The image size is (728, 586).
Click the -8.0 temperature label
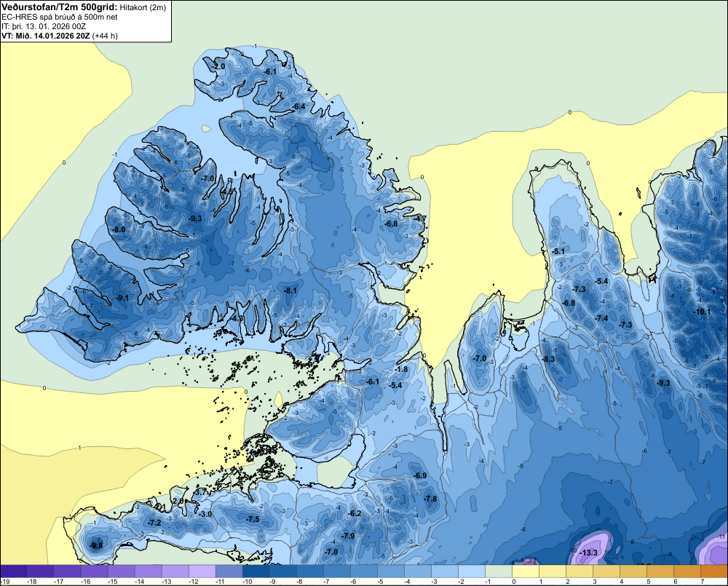coord(119,229)
